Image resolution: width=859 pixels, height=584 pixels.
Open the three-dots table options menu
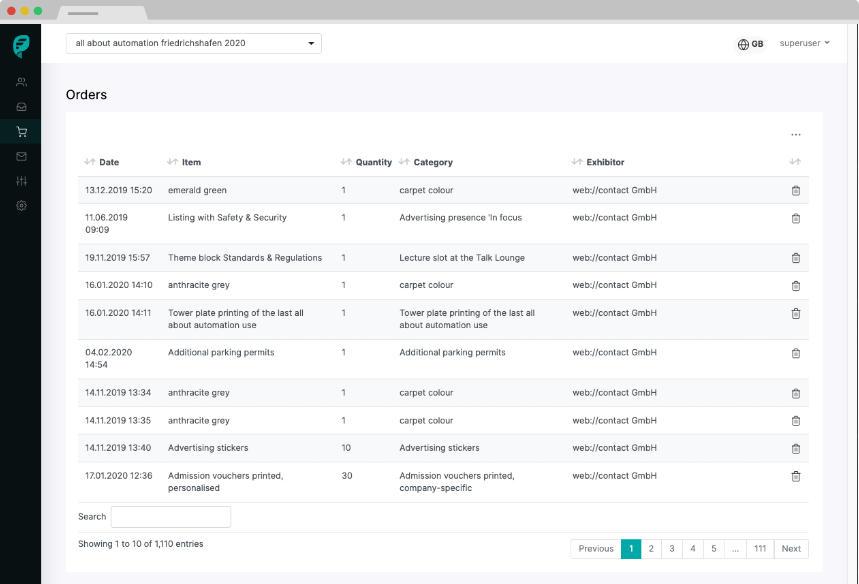795,135
